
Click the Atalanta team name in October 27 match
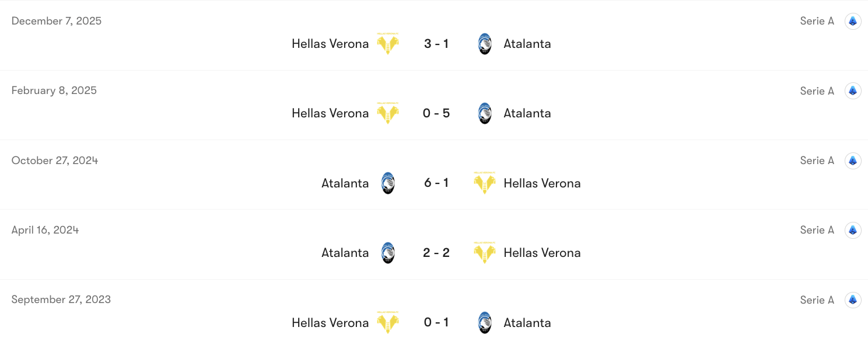point(345,183)
